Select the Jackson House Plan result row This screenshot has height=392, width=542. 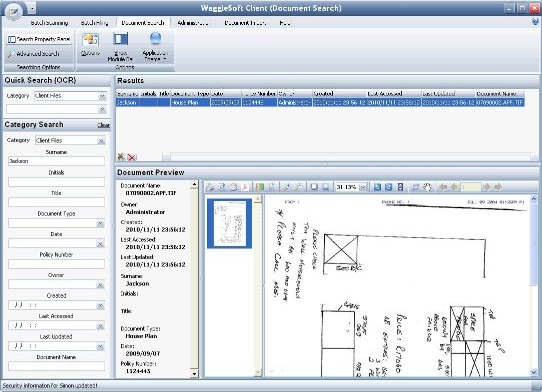point(320,103)
